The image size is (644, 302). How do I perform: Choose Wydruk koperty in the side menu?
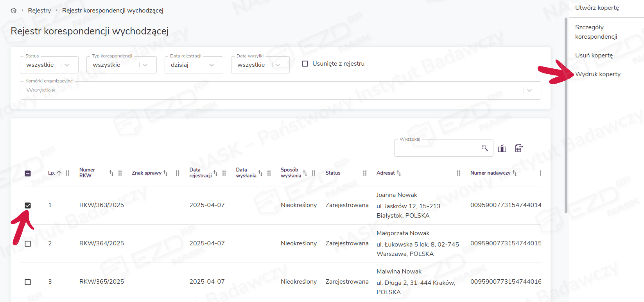(597, 74)
